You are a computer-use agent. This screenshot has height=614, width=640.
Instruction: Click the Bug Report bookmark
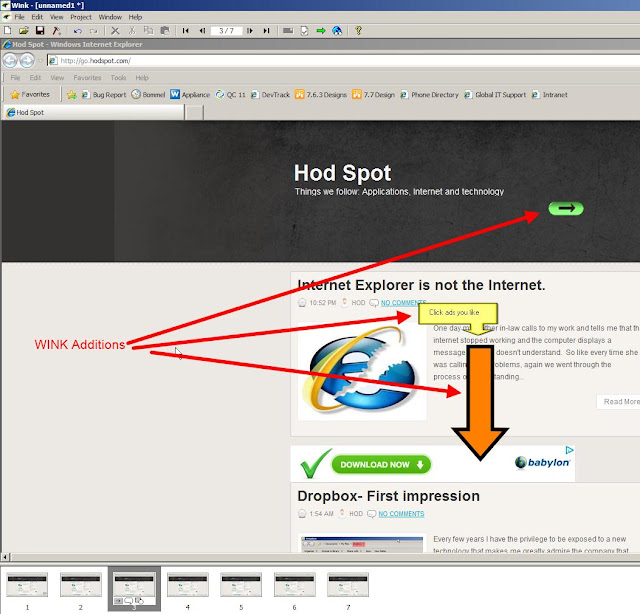pyautogui.click(x=104, y=95)
